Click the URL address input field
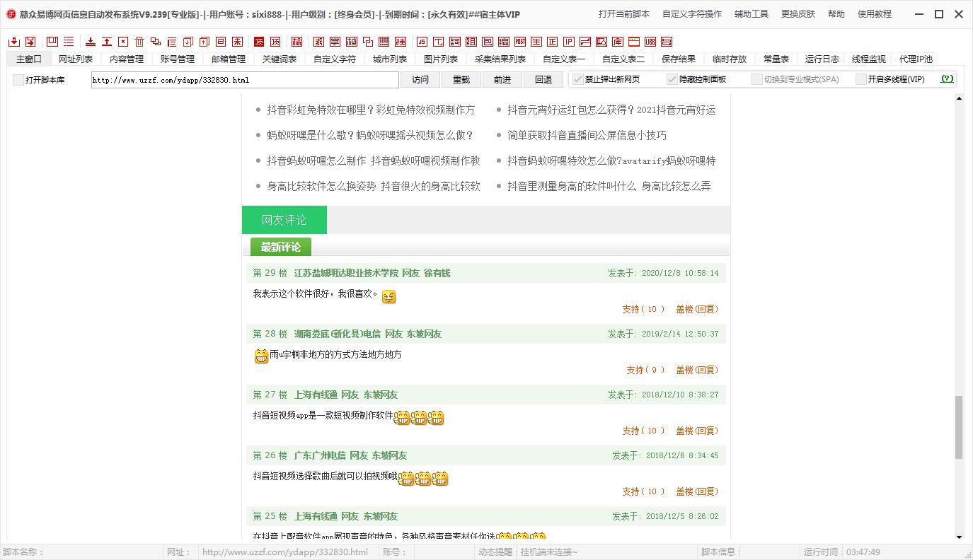The height and width of the screenshot is (560, 973). [x=244, y=80]
